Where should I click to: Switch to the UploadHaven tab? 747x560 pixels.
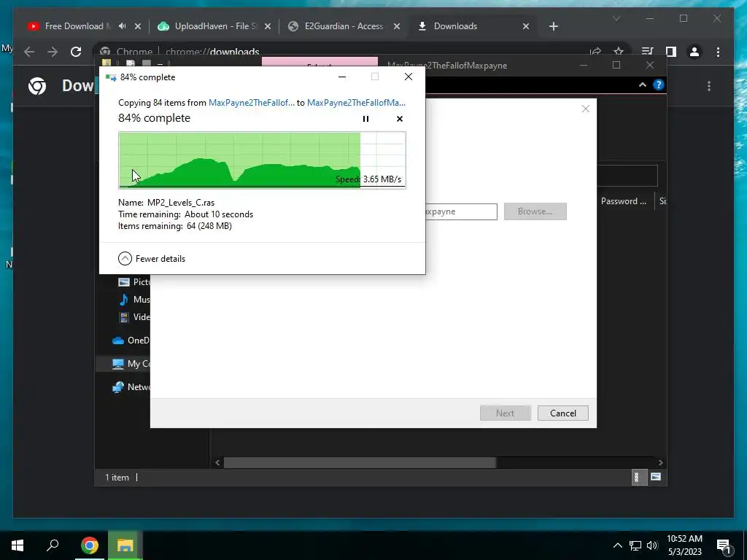pyautogui.click(x=209, y=26)
